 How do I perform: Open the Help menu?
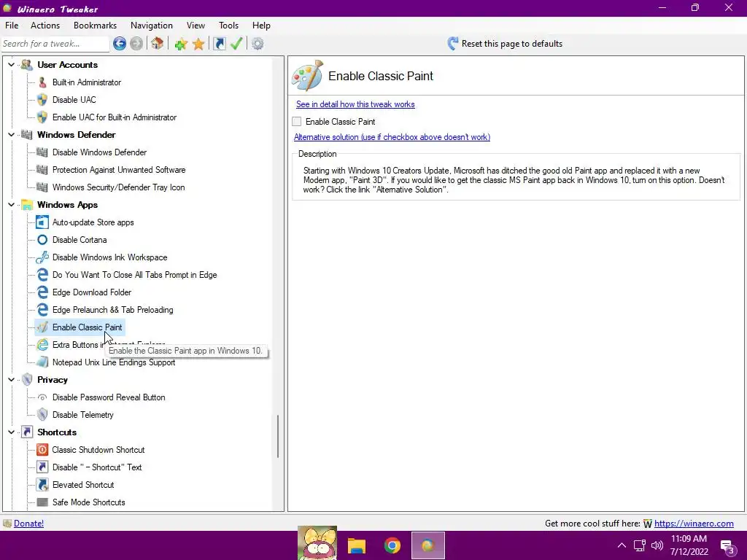click(x=261, y=26)
